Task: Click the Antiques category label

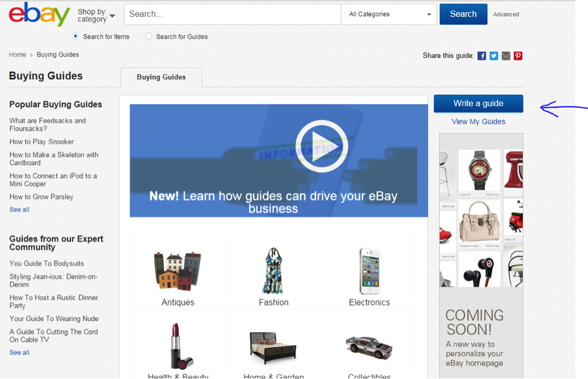Action: (178, 302)
